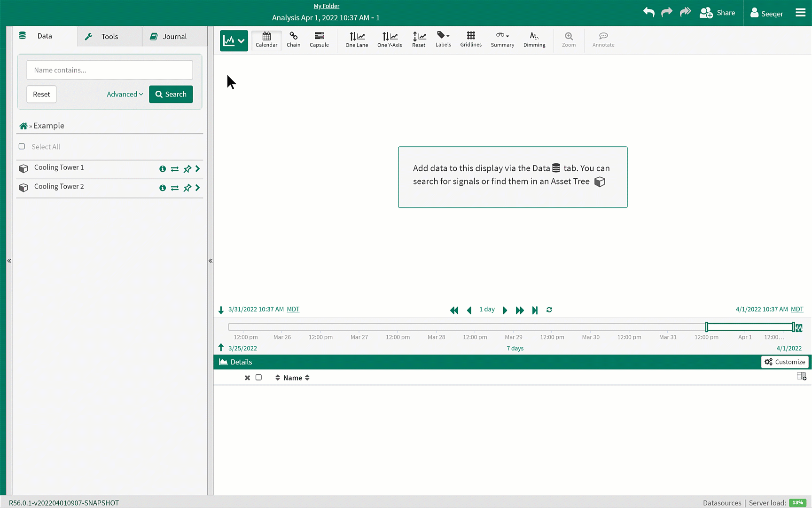Viewport: 812px width, 508px height.
Task: Click the One Lane toolbar icon
Action: coord(357,40)
